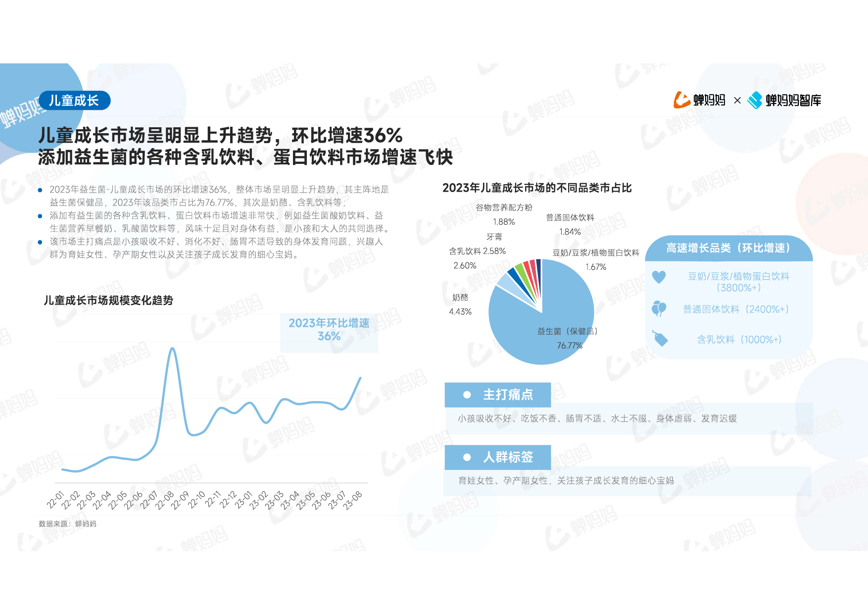Image resolution: width=868 pixels, height=614 pixels.
Task: Select the 高速增长品类 panel header
Action: 728,248
